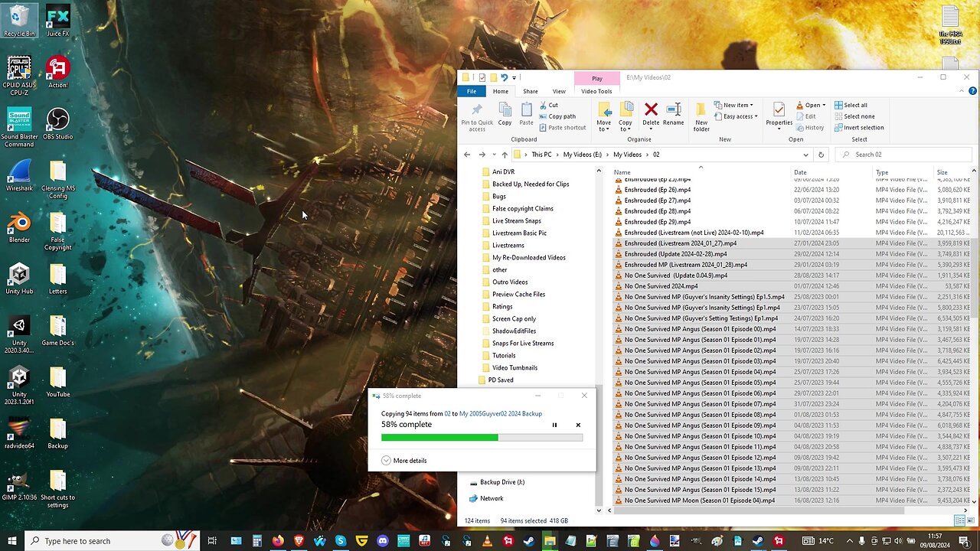The image size is (980, 551).
Task: Cancel the copy with X button
Action: point(578,425)
